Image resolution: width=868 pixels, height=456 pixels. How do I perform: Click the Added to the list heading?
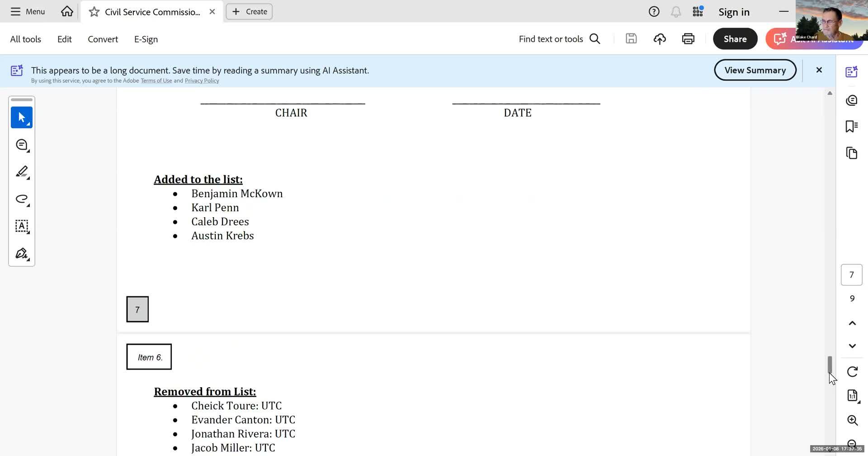pyautogui.click(x=198, y=180)
